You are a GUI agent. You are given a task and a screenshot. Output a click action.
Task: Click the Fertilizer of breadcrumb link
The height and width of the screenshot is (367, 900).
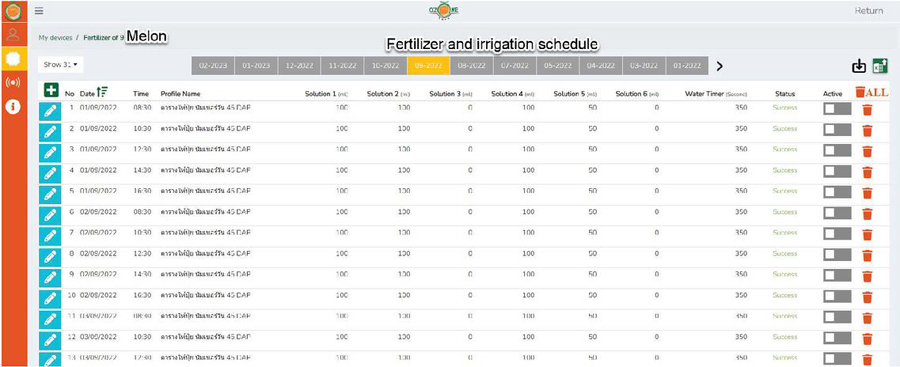[104, 37]
